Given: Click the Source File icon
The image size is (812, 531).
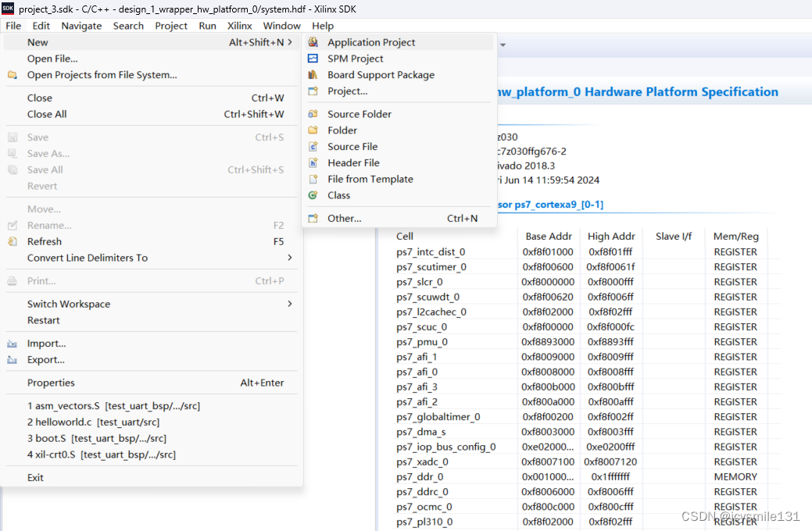Looking at the screenshot, I should [x=313, y=147].
